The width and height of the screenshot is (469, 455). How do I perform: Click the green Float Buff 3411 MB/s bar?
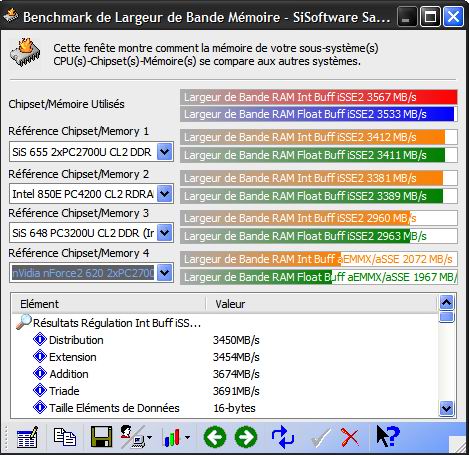(319, 155)
